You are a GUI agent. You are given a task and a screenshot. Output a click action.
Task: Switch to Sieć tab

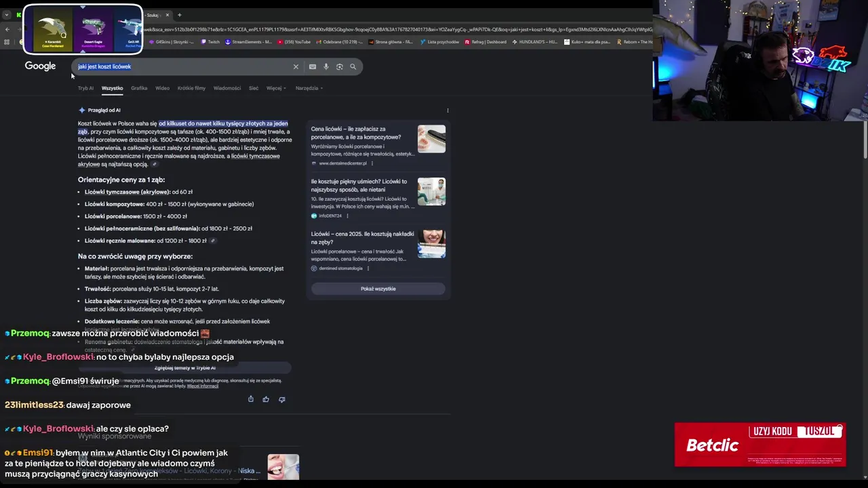254,88
